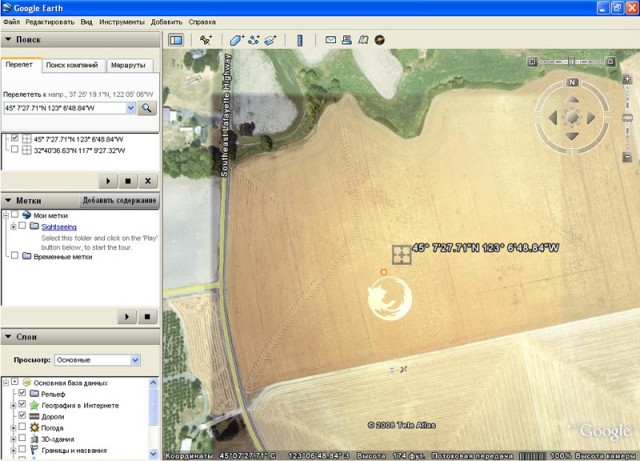Toggle the sidebar panel toolbar icon
Image resolution: width=640 pixels, height=461 pixels.
176,40
